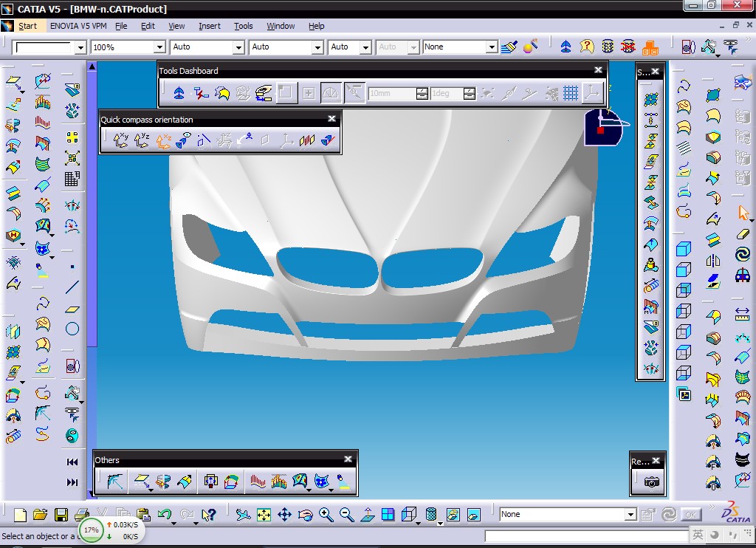Click the Undo arrow icon
The image size is (756, 548).
[165, 515]
